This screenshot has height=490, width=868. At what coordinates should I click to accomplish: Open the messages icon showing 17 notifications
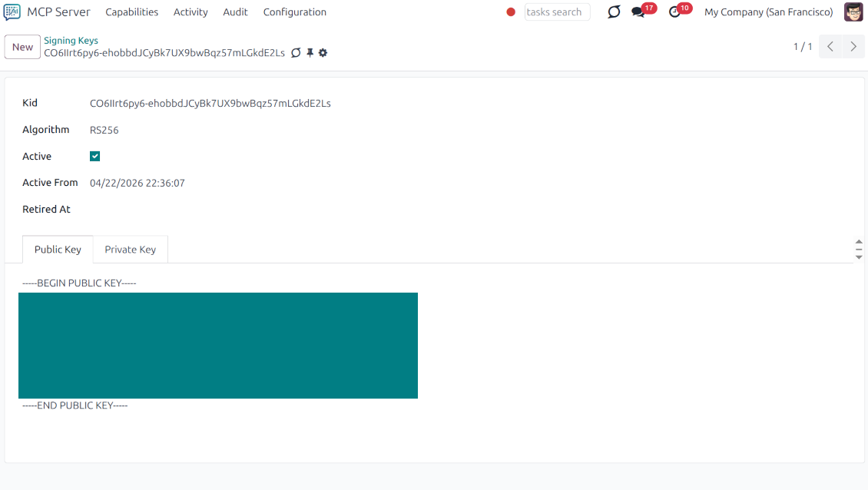coord(639,12)
